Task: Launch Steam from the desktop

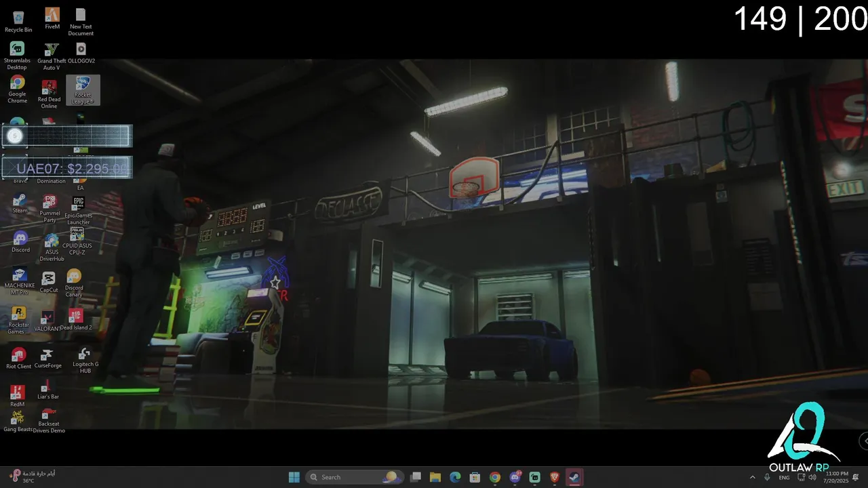Action: 20,204
